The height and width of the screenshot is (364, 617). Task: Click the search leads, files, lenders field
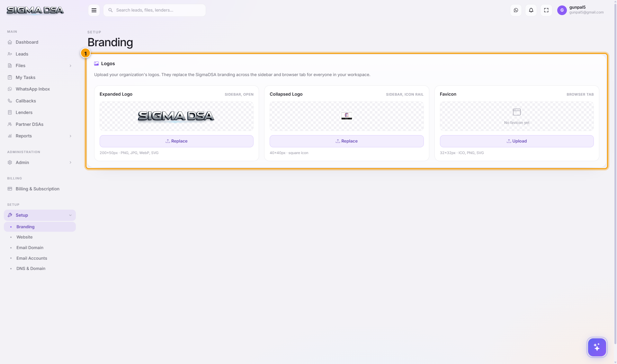click(155, 10)
